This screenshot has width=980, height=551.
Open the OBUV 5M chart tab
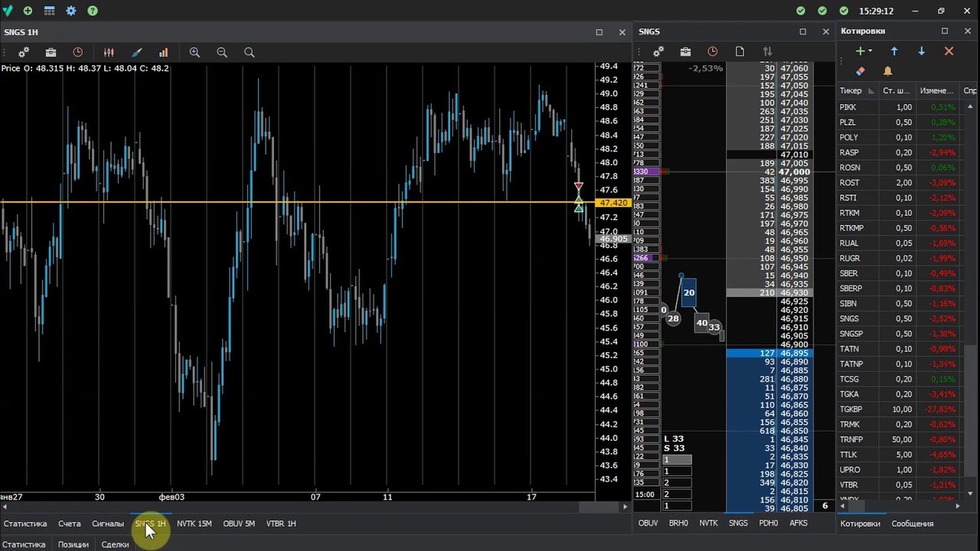(x=239, y=523)
